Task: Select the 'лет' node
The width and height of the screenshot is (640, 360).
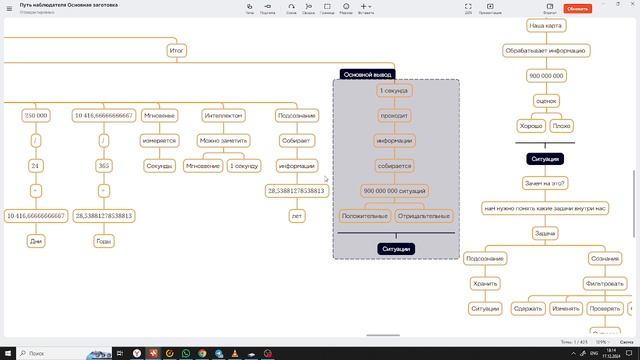Action: (297, 216)
